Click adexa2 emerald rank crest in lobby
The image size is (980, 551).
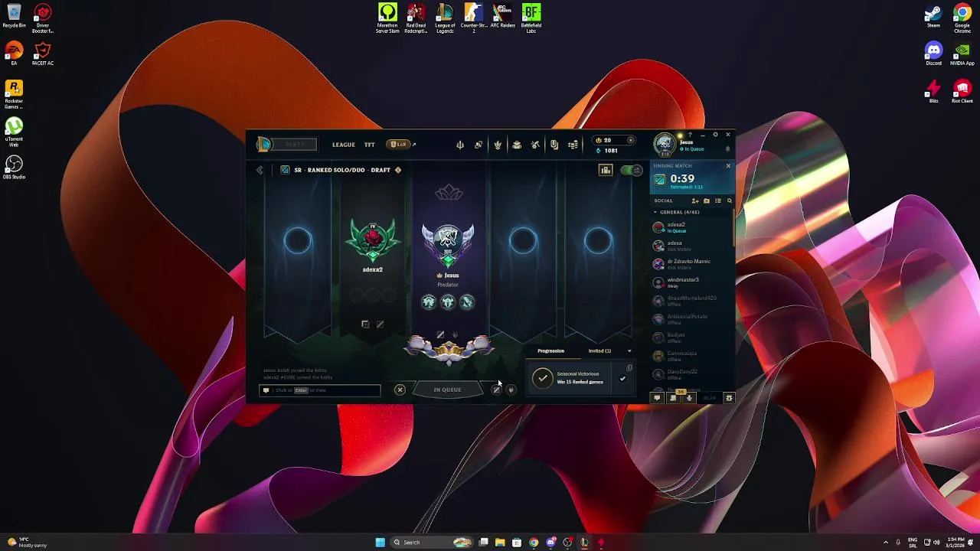pyautogui.click(x=373, y=240)
